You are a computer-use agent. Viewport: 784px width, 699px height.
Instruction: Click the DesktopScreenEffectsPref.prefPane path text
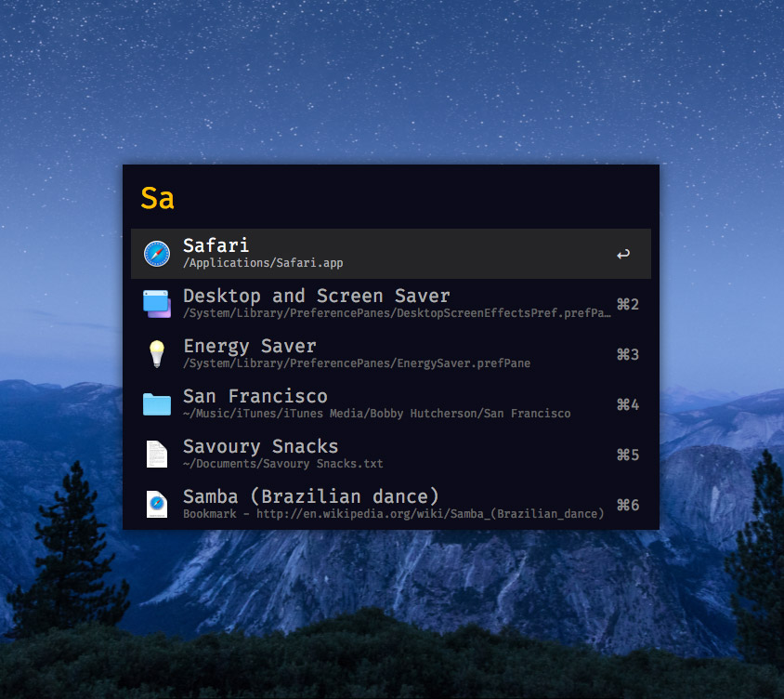[397, 313]
